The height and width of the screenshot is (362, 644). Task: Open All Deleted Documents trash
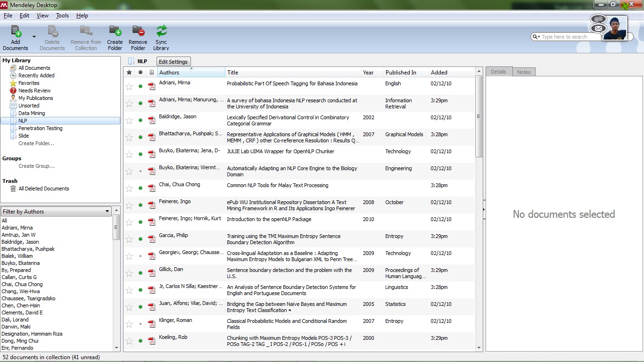[43, 189]
